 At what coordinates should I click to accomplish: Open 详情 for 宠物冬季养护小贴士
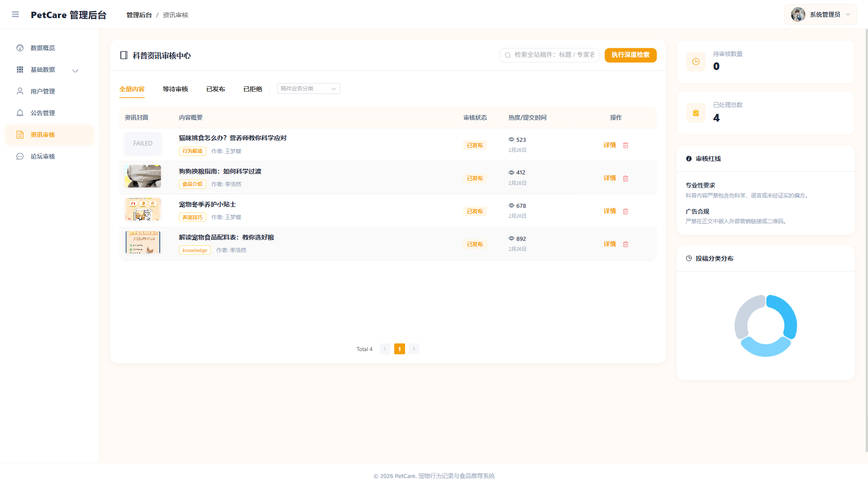pos(609,211)
